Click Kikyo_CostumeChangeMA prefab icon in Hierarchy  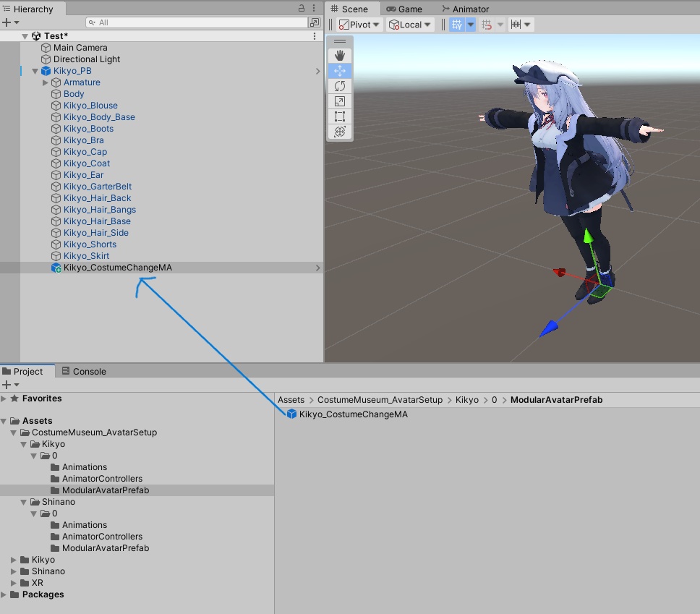coord(56,268)
